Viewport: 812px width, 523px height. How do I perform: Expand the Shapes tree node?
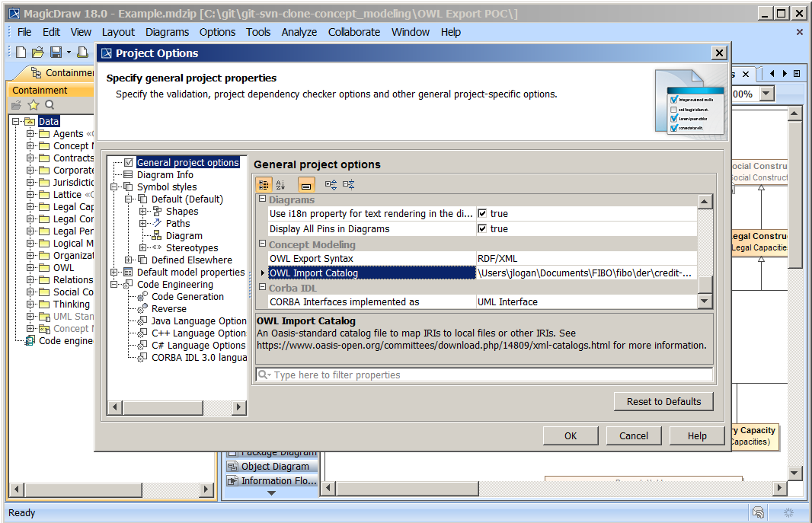pos(143,211)
